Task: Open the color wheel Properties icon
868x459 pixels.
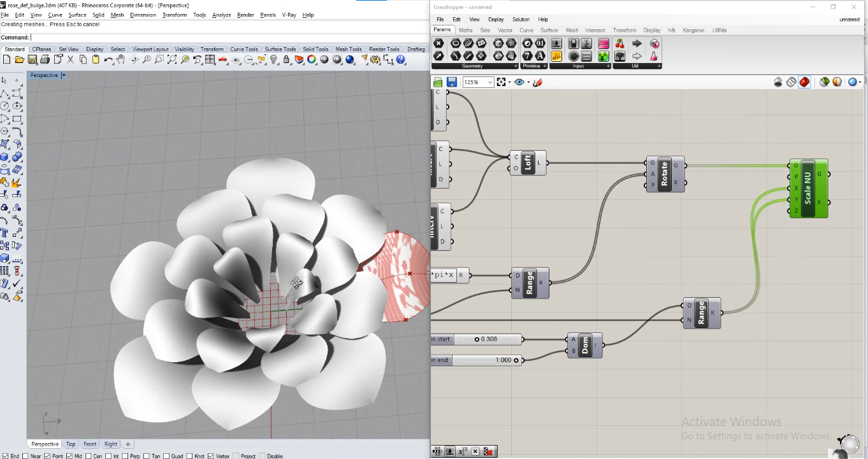Action: coord(312,59)
